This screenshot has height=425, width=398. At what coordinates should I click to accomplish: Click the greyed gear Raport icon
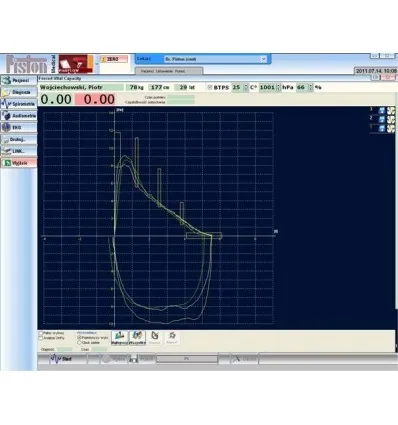(x=172, y=338)
